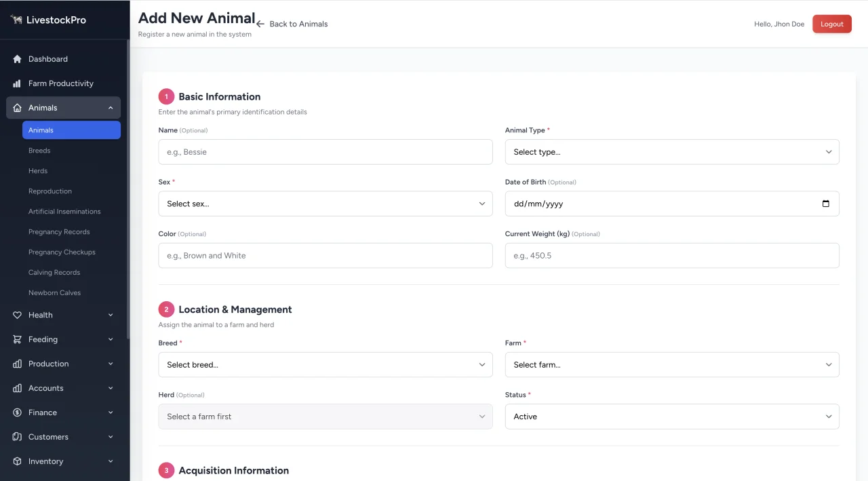Click the Dashboard home icon
Viewport: 868px width, 481px height.
coord(18,59)
